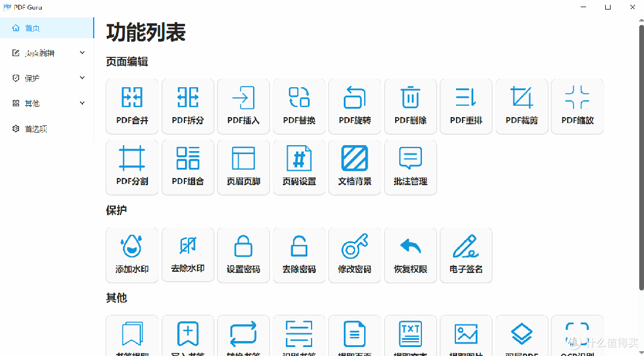Click the 保护 section heading in main area
This screenshot has height=356, width=644.
116,210
